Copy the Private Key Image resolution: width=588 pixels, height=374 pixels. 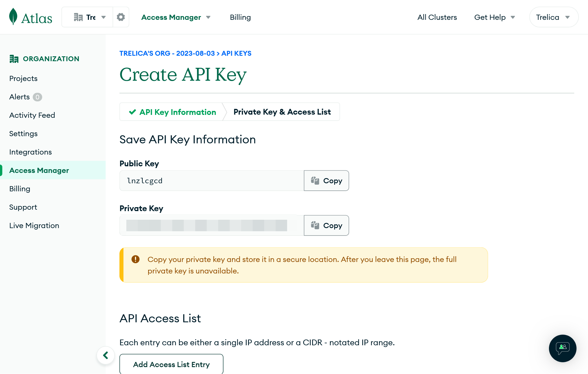(326, 225)
